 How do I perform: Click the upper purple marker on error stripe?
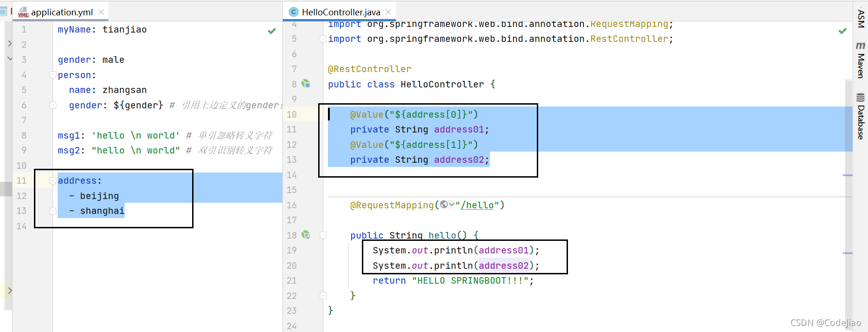click(848, 175)
